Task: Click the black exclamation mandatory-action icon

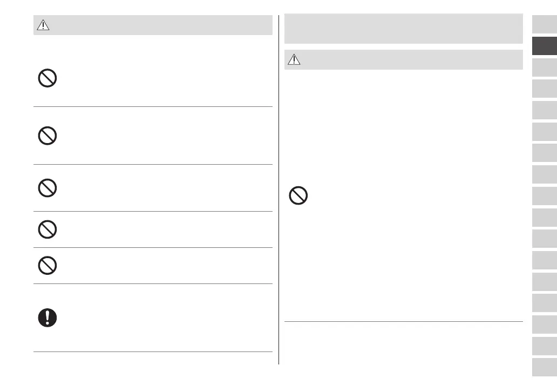Action: pos(47,318)
